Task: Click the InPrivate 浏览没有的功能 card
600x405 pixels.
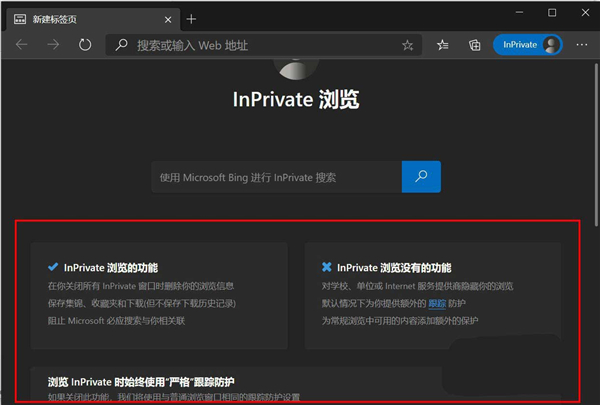Action: point(437,294)
